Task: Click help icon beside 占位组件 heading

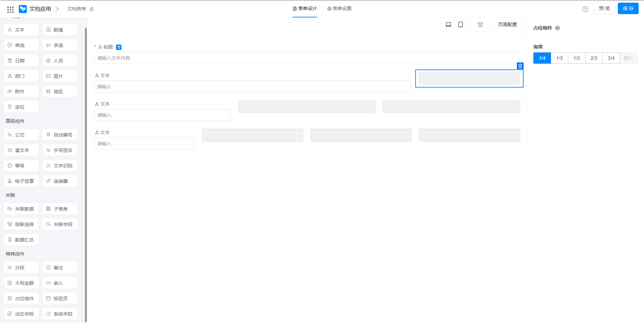Action: click(x=557, y=28)
